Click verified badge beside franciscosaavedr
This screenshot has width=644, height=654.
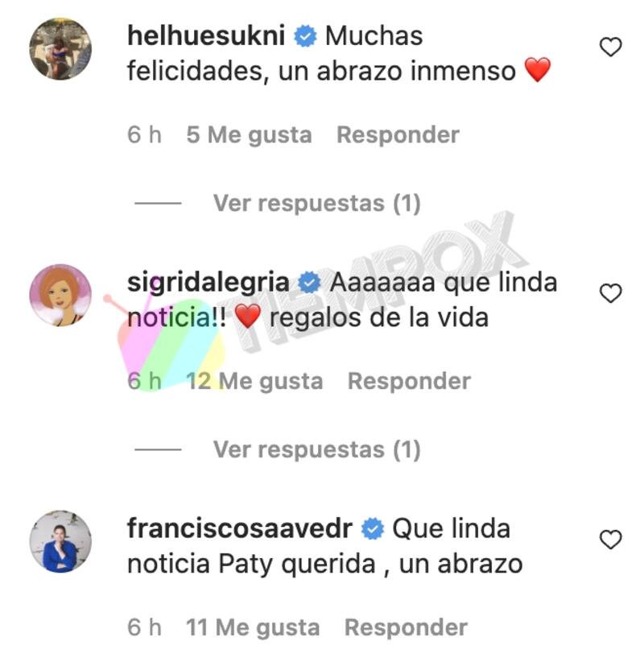[x=372, y=529]
